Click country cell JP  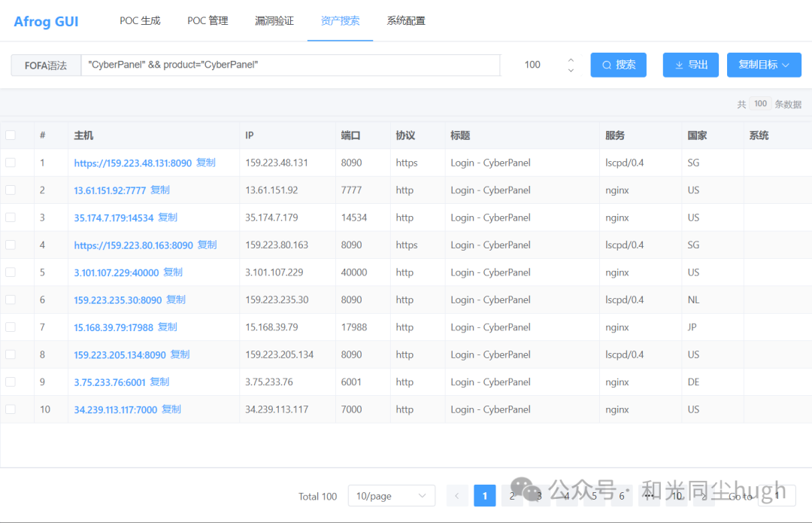[692, 327]
